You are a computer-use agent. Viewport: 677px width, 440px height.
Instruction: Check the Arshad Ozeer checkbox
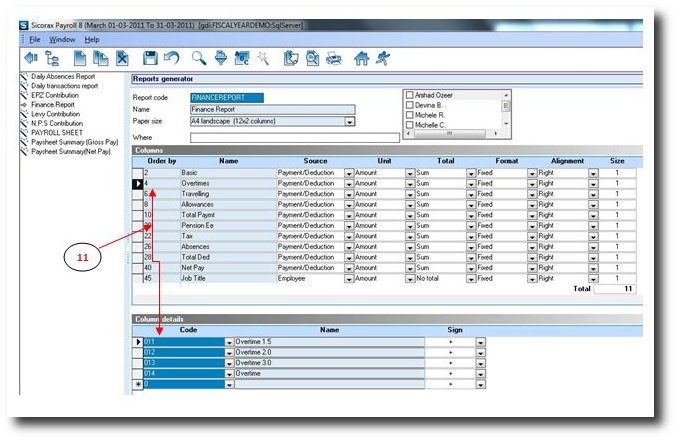[409, 95]
